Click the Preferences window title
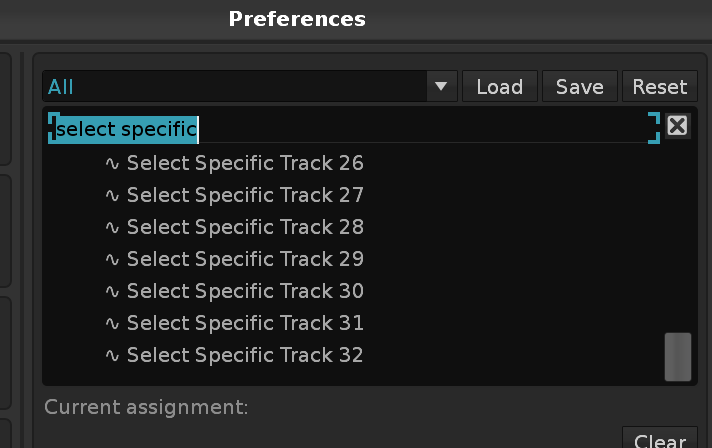712x448 pixels. [x=297, y=18]
